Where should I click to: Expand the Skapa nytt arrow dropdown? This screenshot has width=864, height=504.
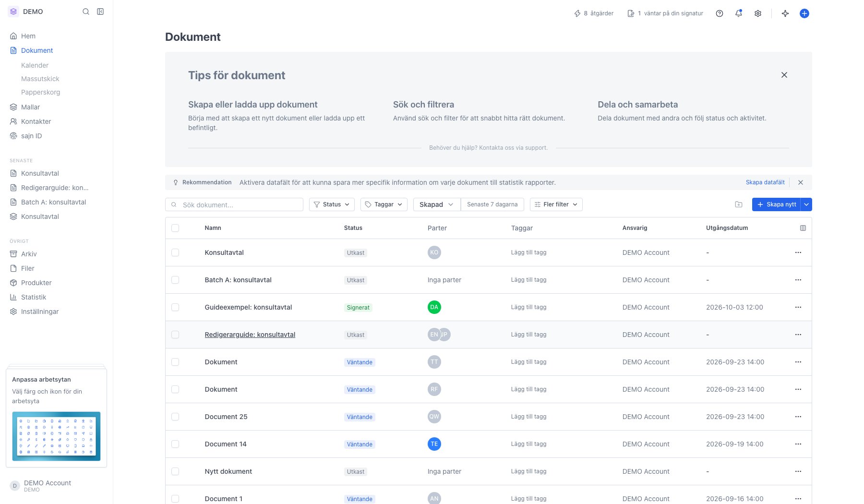[807, 204]
